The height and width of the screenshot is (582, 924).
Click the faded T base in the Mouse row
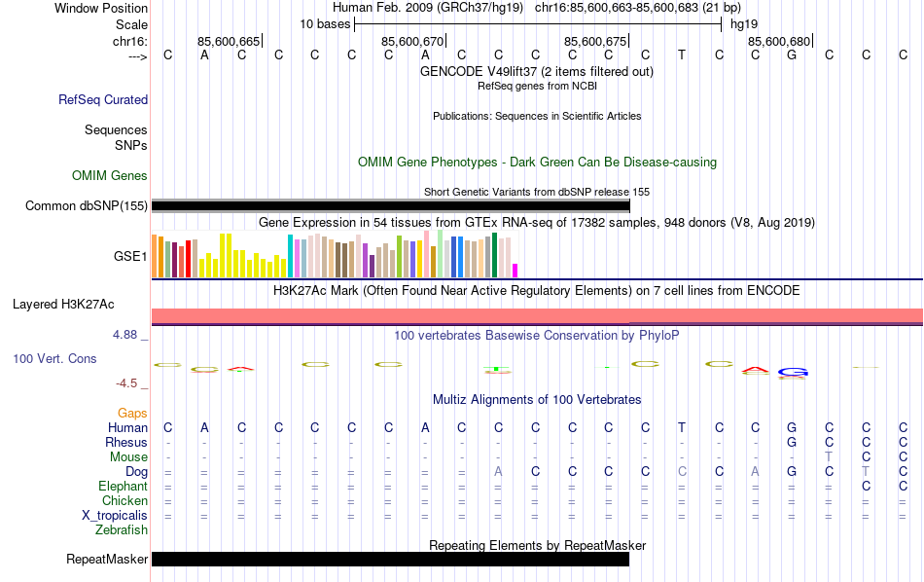click(x=829, y=457)
